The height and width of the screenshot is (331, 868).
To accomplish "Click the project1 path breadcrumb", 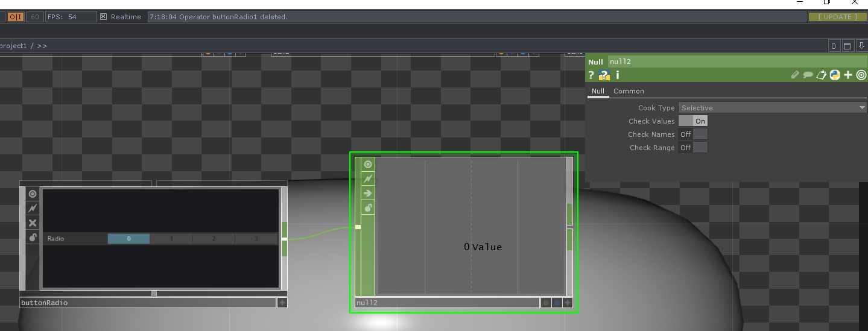I will [x=14, y=46].
